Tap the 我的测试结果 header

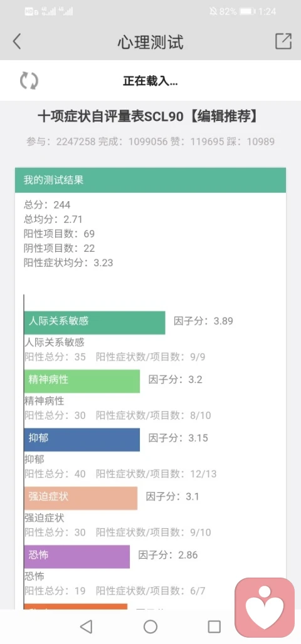pos(150,180)
